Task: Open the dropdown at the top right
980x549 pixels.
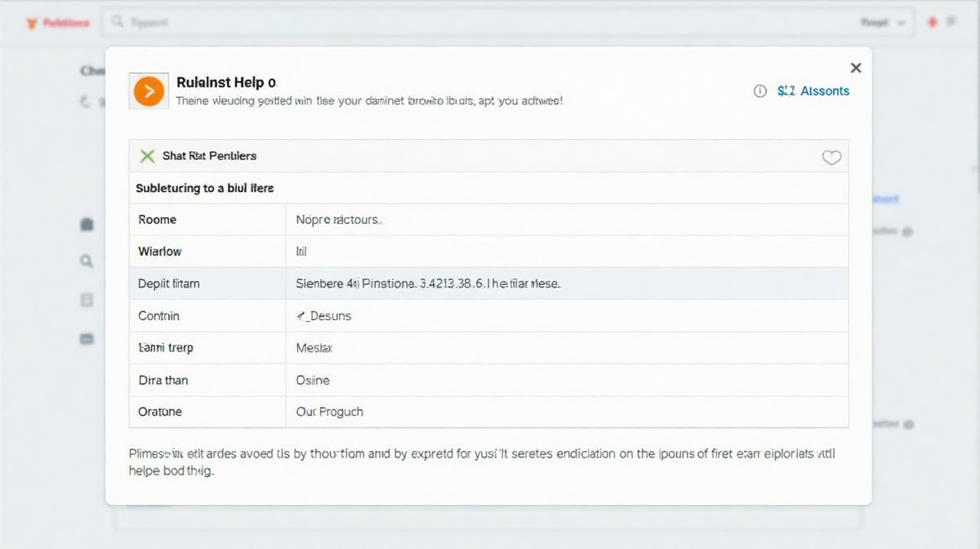Action: tap(883, 23)
